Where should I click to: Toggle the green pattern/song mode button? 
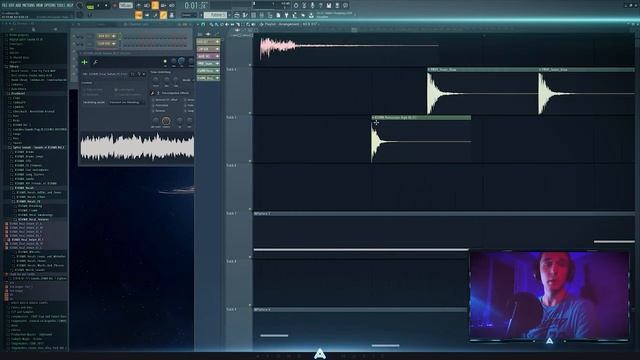(x=90, y=7)
